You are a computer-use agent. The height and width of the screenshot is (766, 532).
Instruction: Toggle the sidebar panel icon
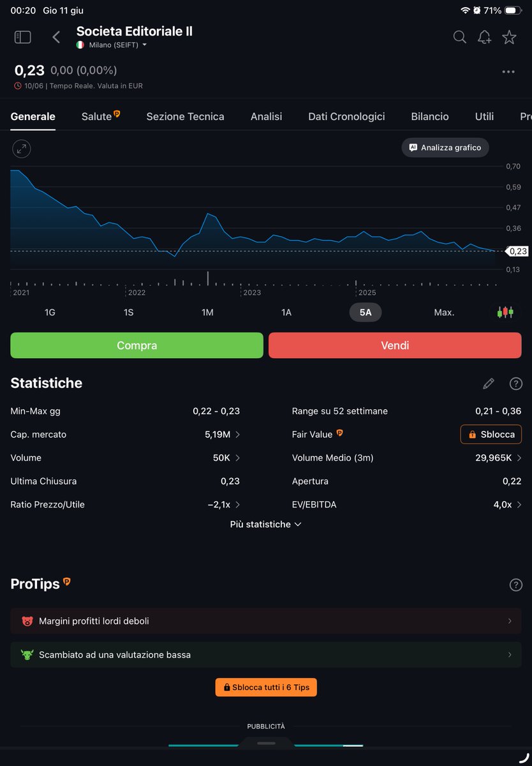[x=22, y=37]
